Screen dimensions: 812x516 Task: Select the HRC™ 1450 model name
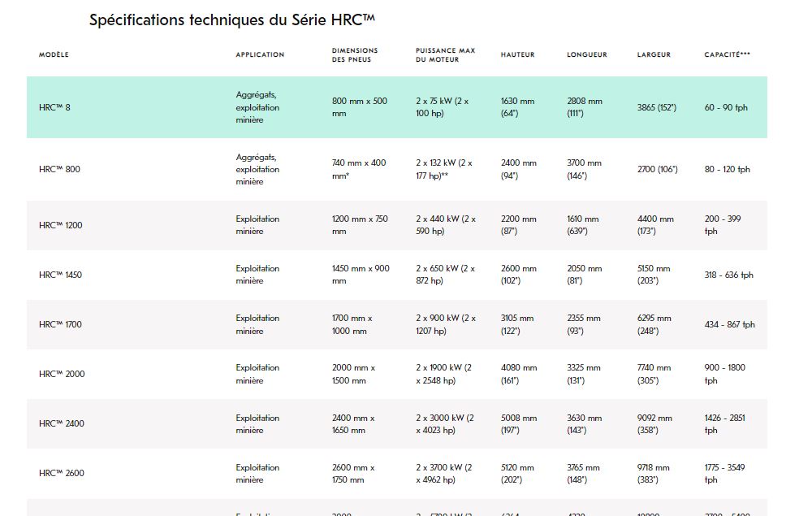pos(61,275)
